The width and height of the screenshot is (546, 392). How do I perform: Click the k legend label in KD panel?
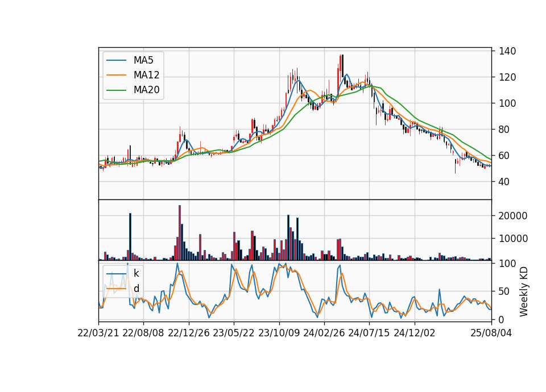click(136, 273)
